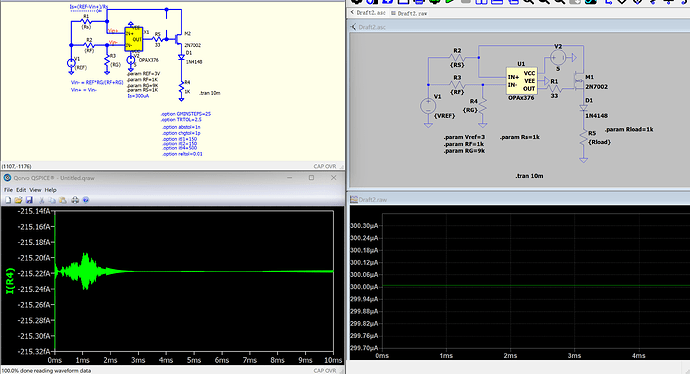690x374 pixels.
Task: Select the I(R4) trace label in QSPICE plot
Action: pos(10,281)
